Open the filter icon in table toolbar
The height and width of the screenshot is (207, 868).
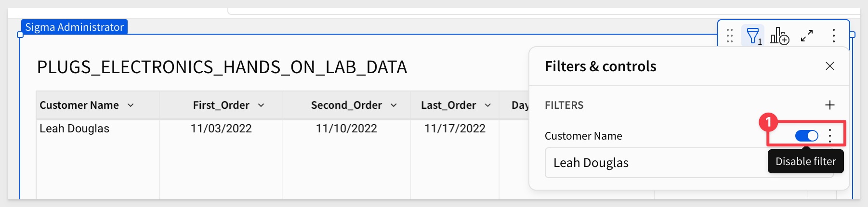[x=752, y=36]
